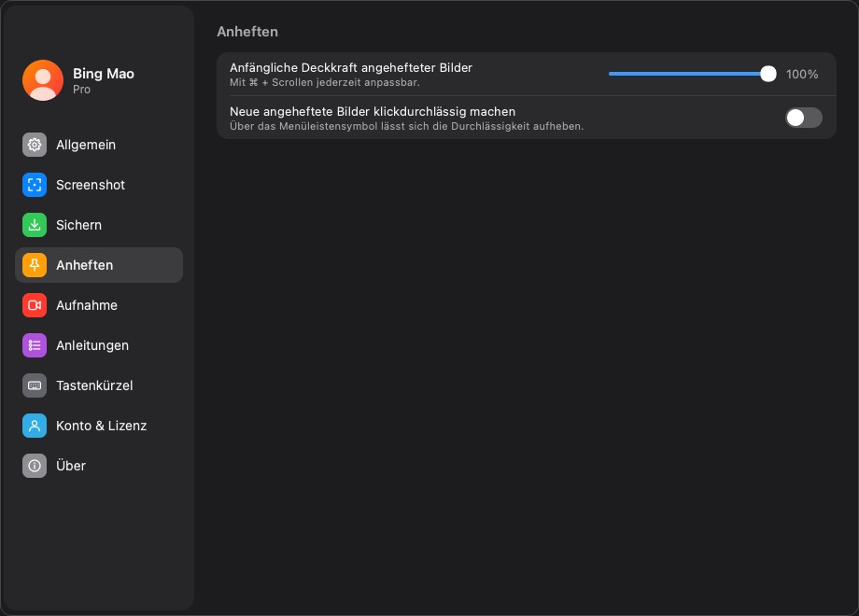859x616 pixels.
Task: Switch to the Screenshot settings section
Action: (99, 185)
